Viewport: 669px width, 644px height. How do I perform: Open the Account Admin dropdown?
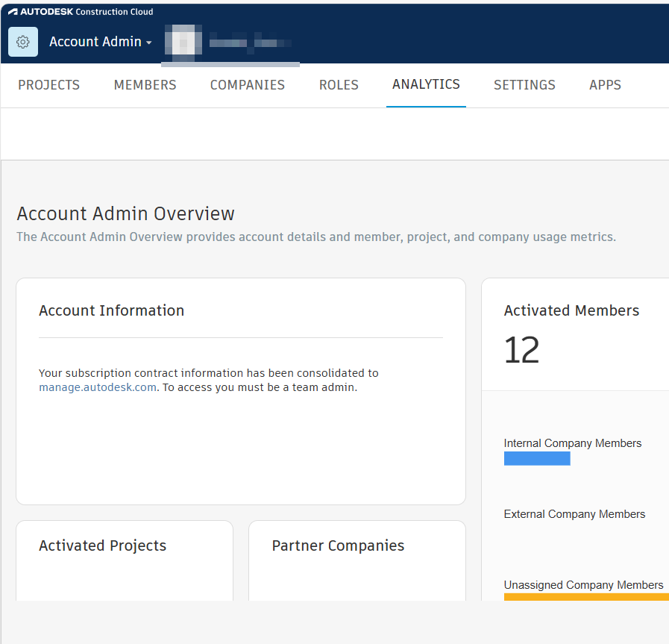click(x=100, y=42)
